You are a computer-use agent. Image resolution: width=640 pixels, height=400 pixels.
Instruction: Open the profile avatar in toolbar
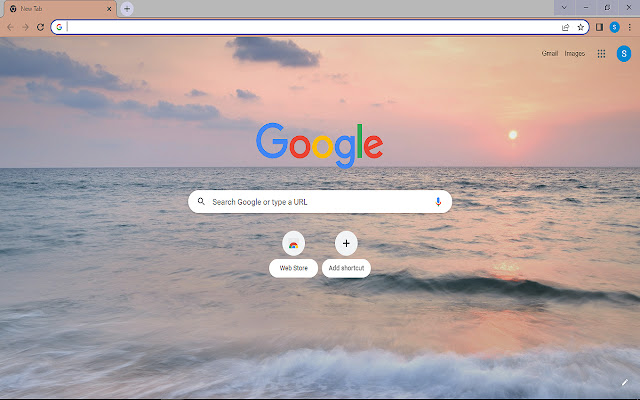pos(614,27)
